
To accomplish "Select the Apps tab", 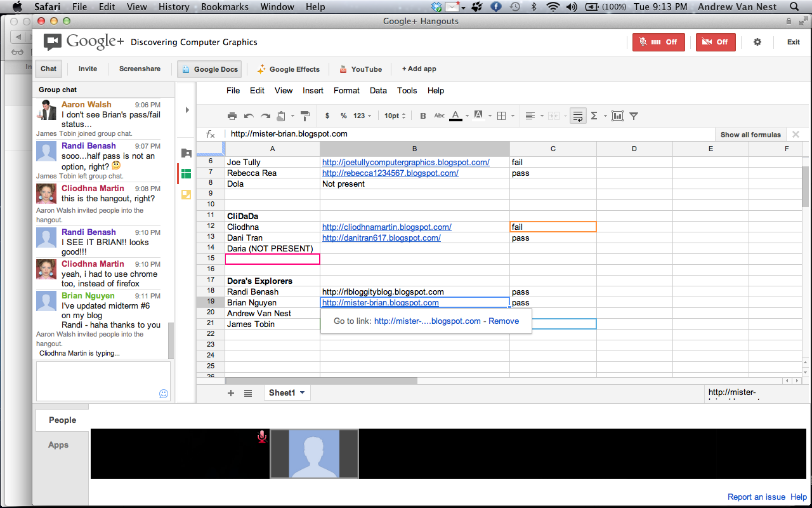I will pyautogui.click(x=58, y=445).
